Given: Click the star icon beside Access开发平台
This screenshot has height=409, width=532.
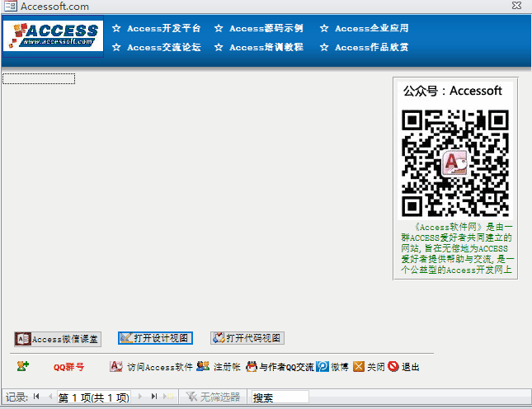Looking at the screenshot, I should tap(116, 28).
